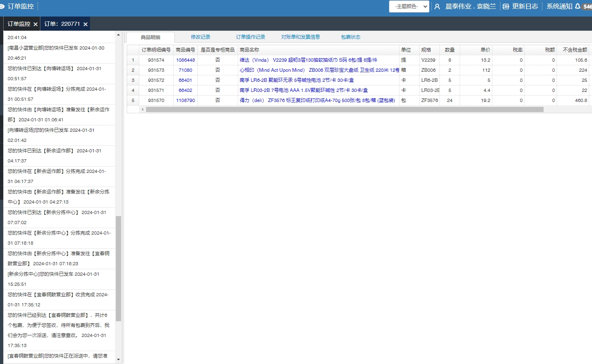Open 系统通知 notifications
The width and height of the screenshot is (592, 364).
point(559,6)
